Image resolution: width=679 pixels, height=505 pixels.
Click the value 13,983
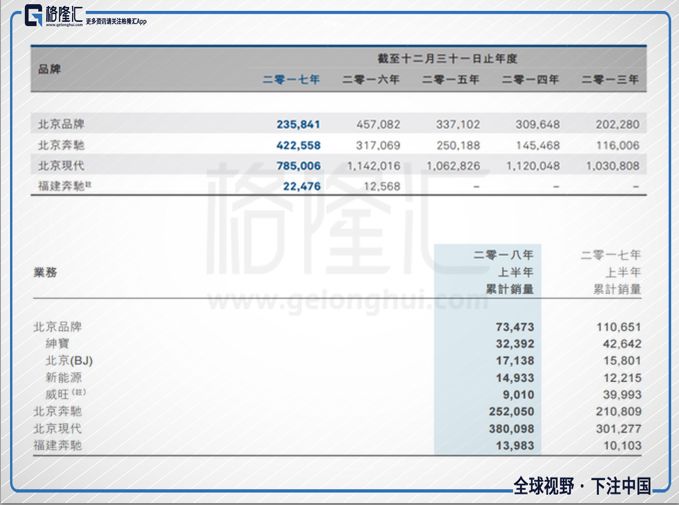coord(515,446)
